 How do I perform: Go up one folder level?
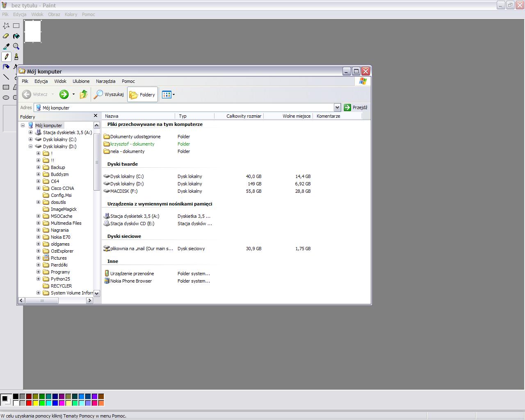[84, 94]
